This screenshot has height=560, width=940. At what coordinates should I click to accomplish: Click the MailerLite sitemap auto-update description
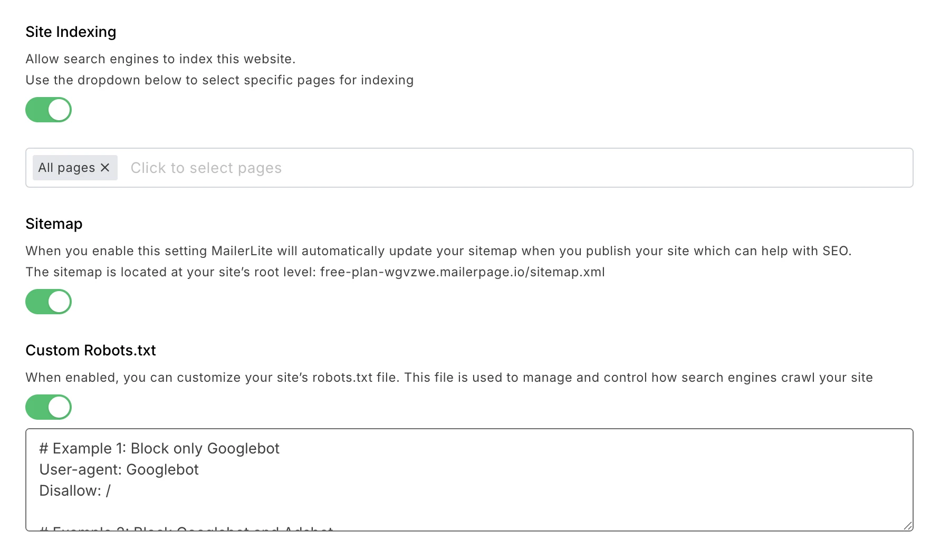(x=438, y=251)
